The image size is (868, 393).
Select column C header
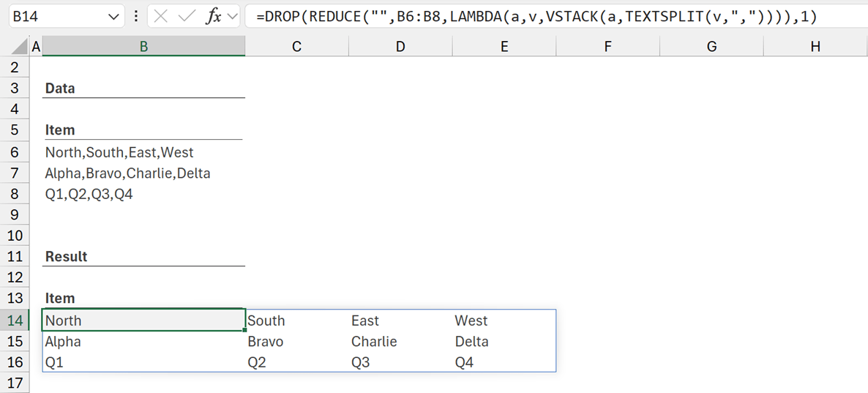(x=296, y=47)
